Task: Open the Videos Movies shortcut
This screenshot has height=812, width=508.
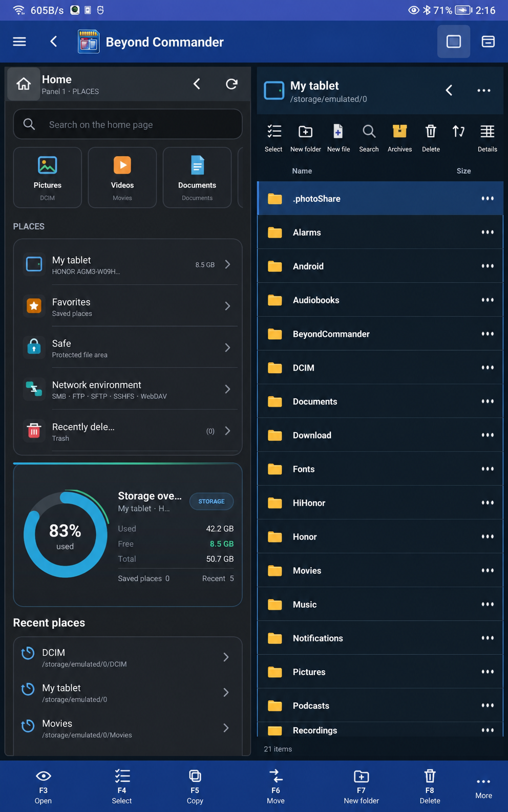Action: 122,178
